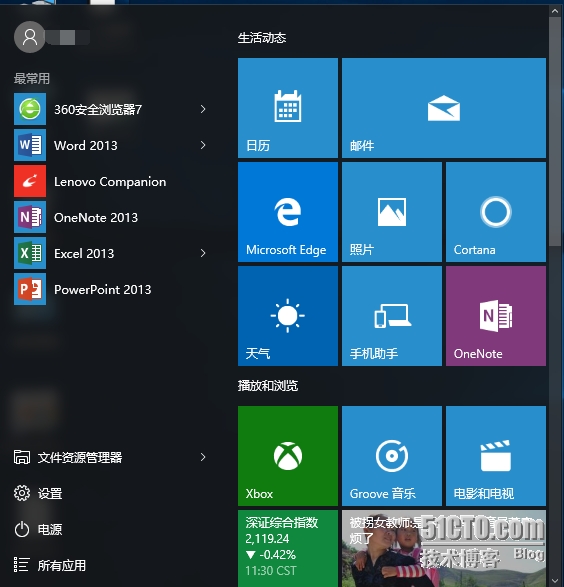The image size is (564, 587).
Task: Open the 手机助手 phone companion tile
Action: pyautogui.click(x=392, y=316)
